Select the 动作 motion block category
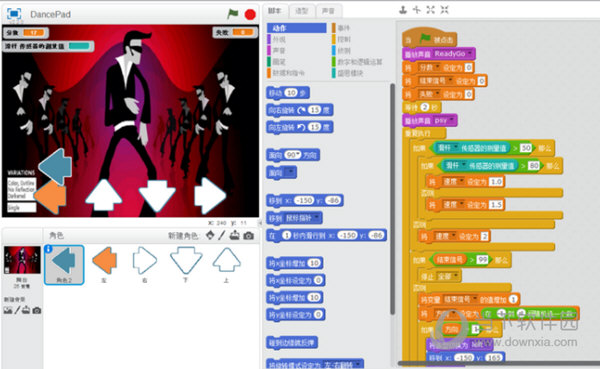Screen dimensions: 600x369 (x=297, y=28)
